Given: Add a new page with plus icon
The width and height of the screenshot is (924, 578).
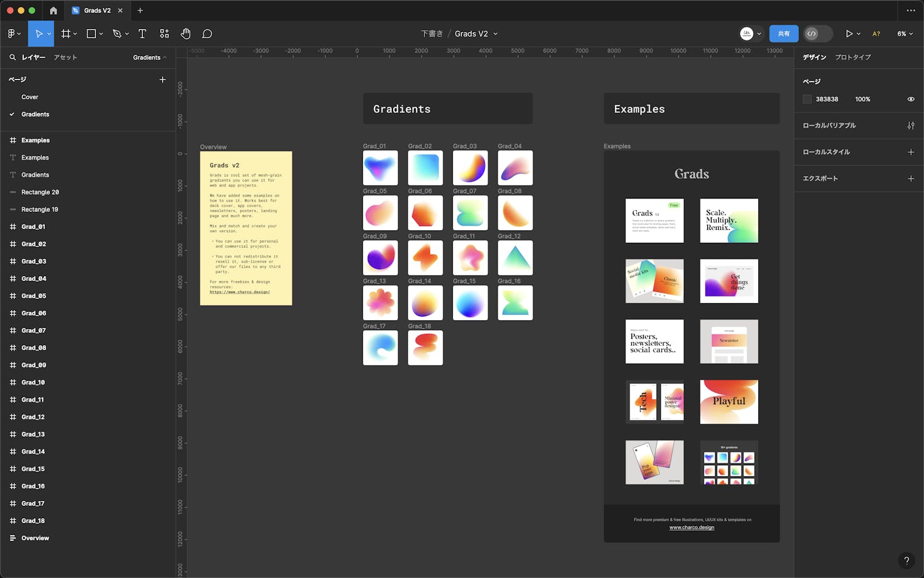Looking at the screenshot, I should 163,79.
